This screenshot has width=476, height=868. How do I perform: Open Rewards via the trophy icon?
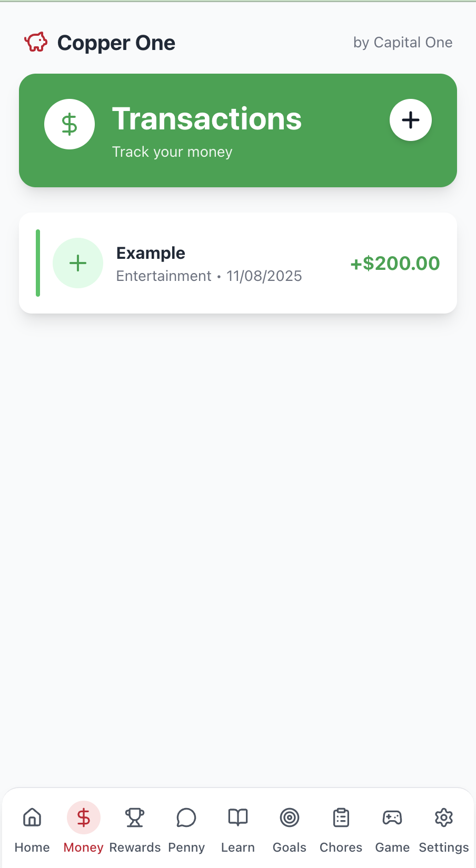[x=135, y=817]
